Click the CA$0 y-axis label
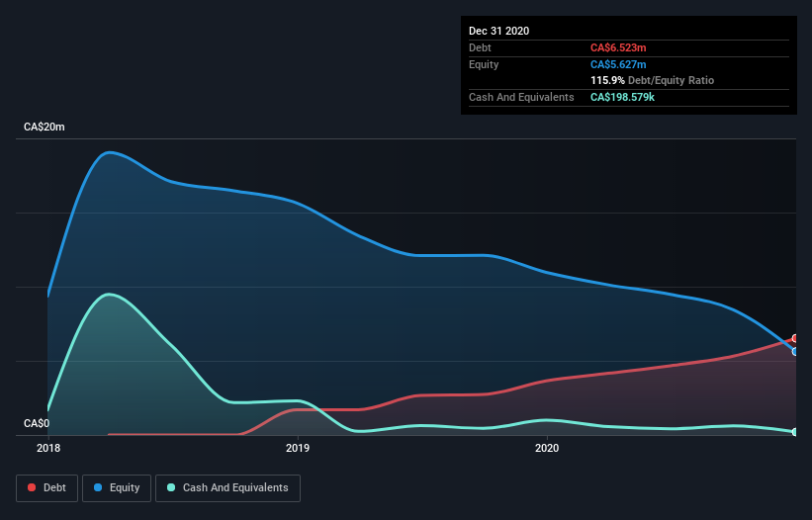The width and height of the screenshot is (812, 520). click(x=37, y=423)
